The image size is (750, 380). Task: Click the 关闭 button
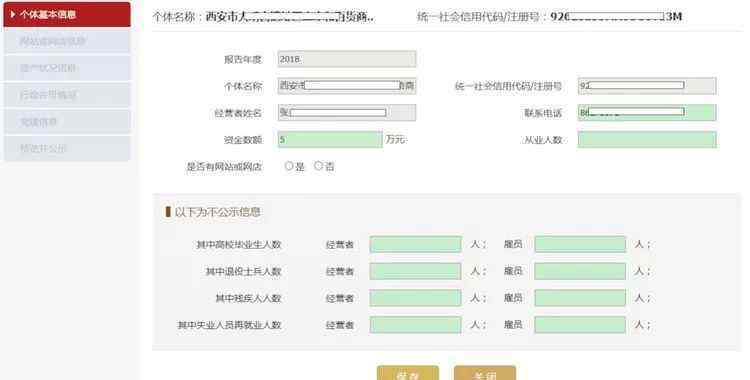pyautogui.click(x=485, y=373)
